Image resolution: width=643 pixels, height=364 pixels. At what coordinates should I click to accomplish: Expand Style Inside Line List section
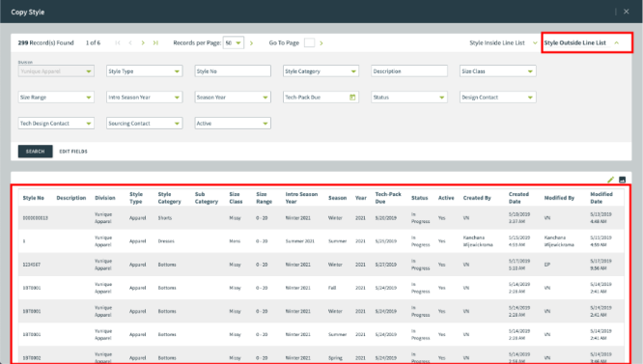[503, 42]
